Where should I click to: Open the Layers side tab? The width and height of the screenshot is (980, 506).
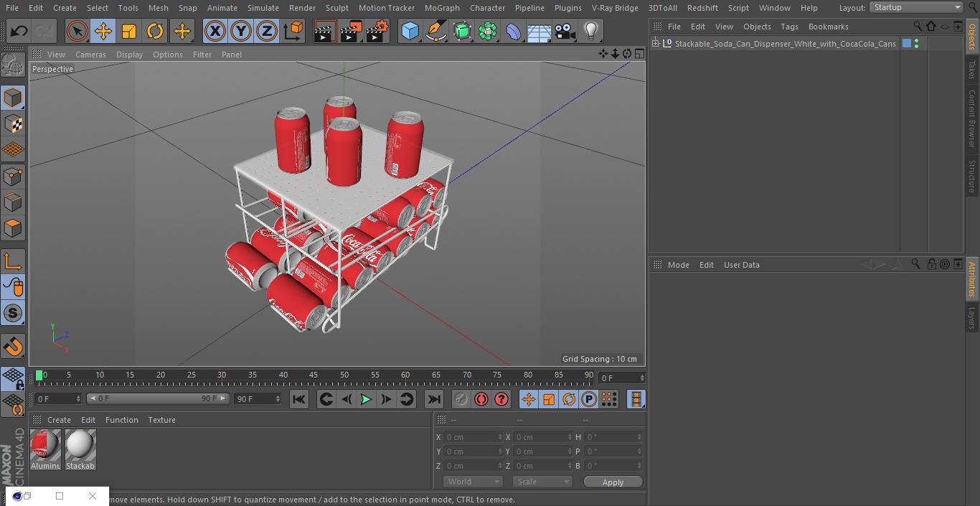(972, 318)
